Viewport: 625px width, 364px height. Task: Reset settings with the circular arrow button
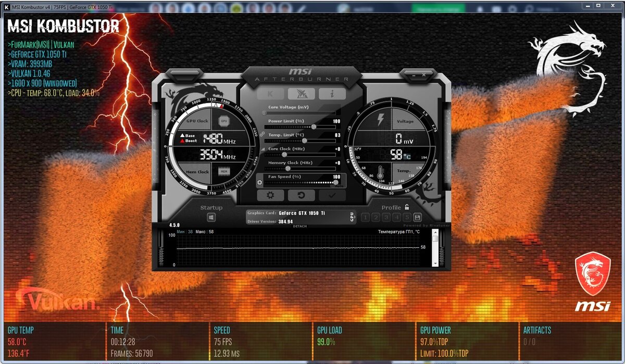tap(302, 195)
